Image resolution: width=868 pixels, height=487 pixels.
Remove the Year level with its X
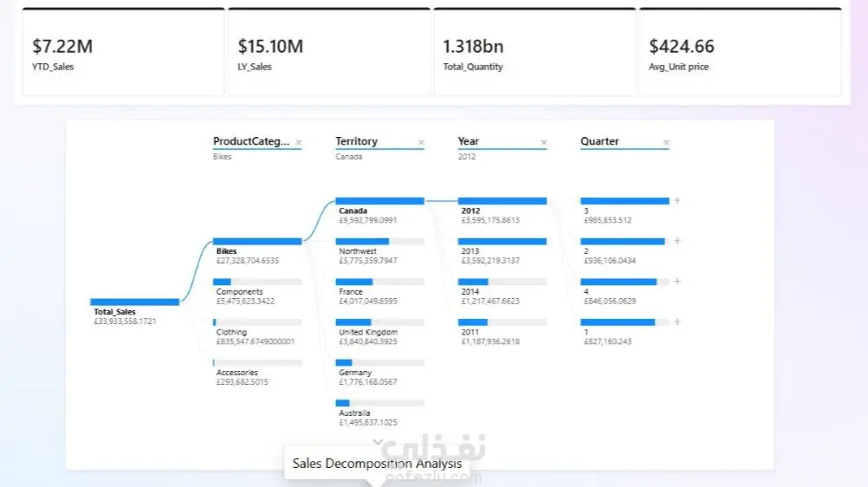pos(544,142)
